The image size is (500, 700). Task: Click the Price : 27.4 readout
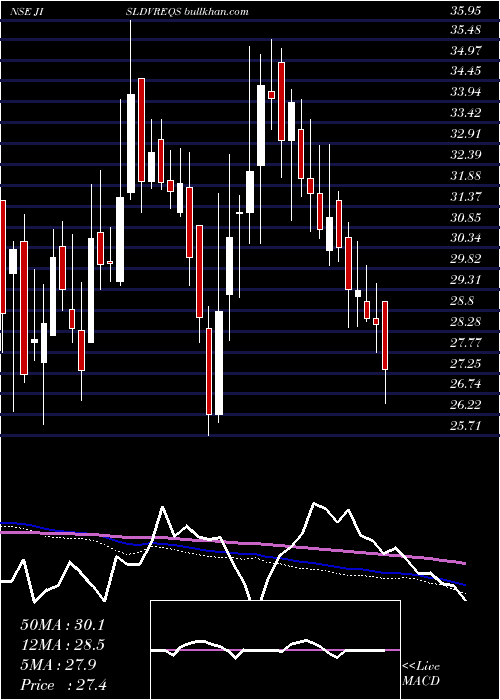[x=63, y=685]
